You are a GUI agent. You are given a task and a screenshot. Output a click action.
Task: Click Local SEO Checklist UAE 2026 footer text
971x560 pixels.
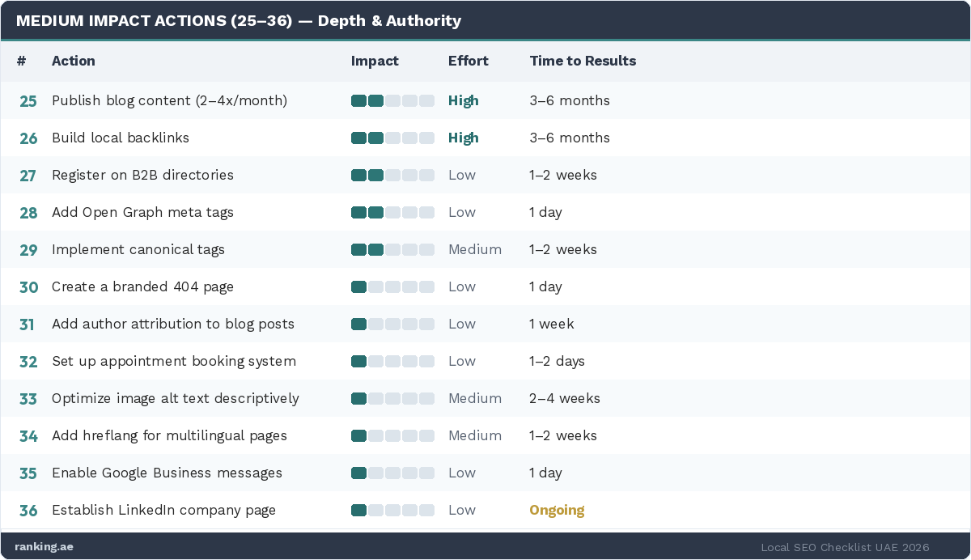pyautogui.click(x=845, y=547)
